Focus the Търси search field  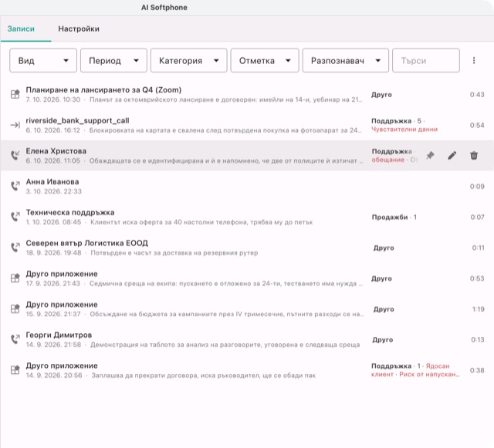point(426,60)
